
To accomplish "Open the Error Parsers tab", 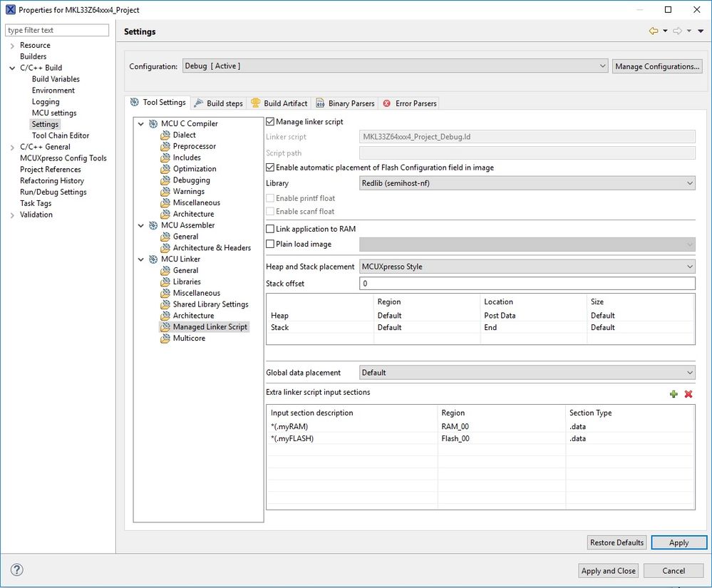I will point(410,103).
